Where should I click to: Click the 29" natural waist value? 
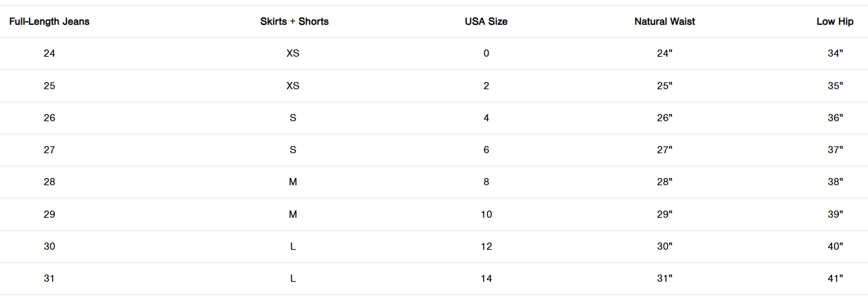click(665, 214)
